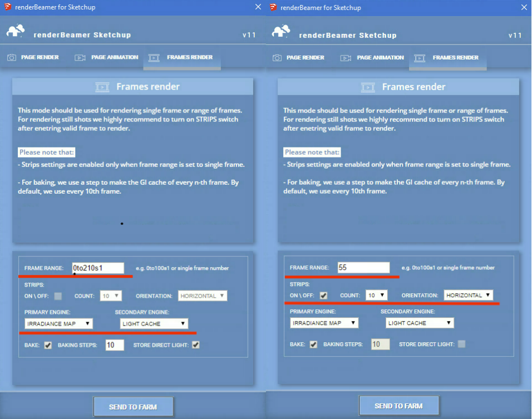Click SketchUp title bar icon in left window
Viewport: 532px width, 419px height.
coord(7,7)
